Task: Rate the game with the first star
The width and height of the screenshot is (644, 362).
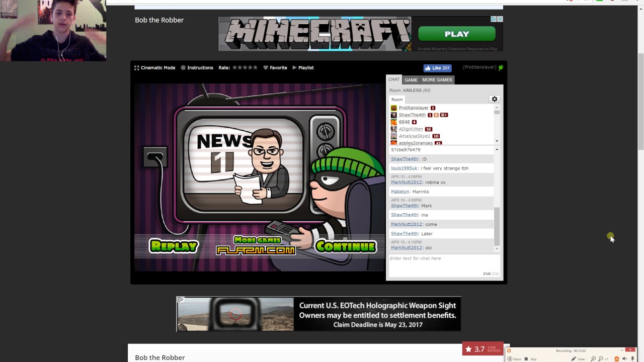Action: [x=234, y=67]
